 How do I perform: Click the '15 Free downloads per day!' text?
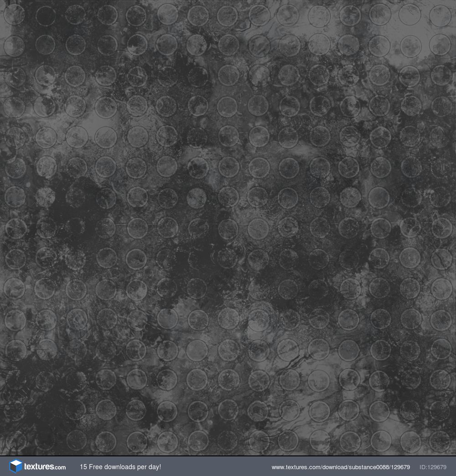click(x=120, y=467)
